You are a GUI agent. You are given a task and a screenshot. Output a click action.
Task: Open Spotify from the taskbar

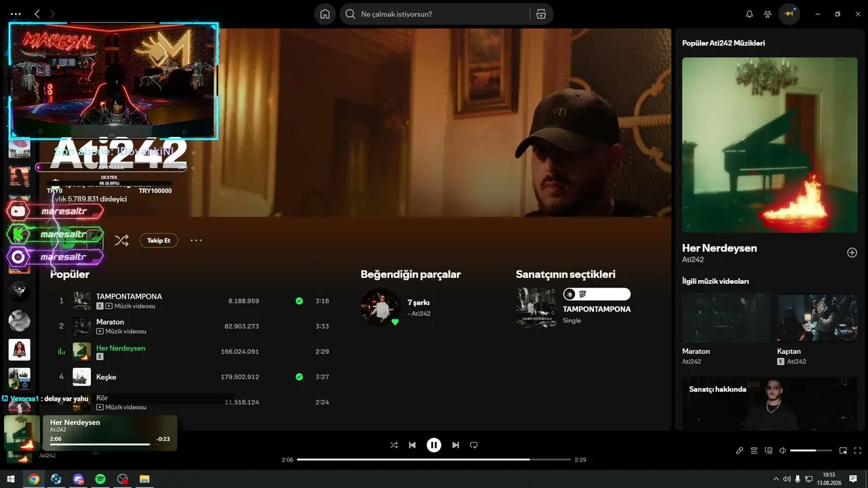point(100,479)
